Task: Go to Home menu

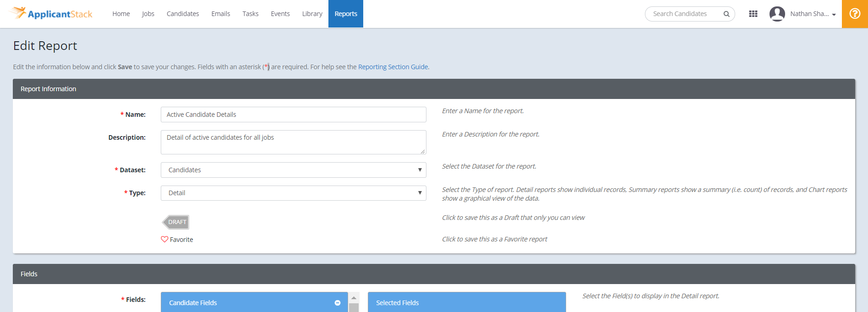Action: point(121,14)
